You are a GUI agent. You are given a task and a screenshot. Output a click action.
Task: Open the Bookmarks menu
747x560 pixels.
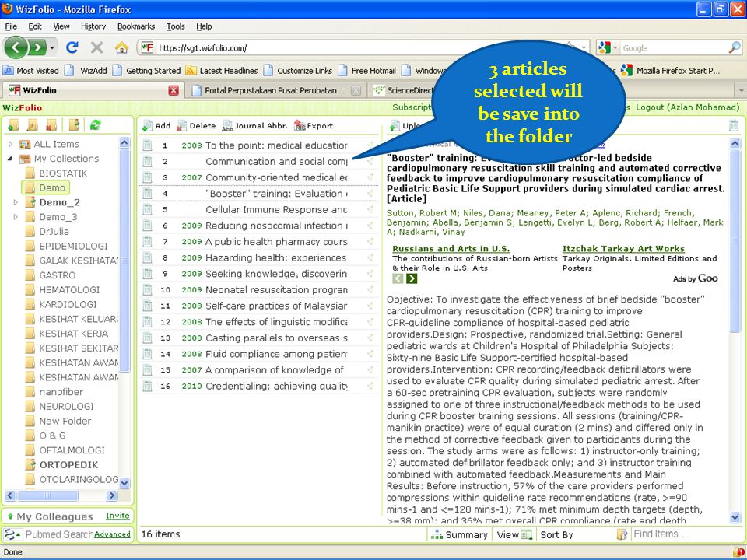coord(136,26)
